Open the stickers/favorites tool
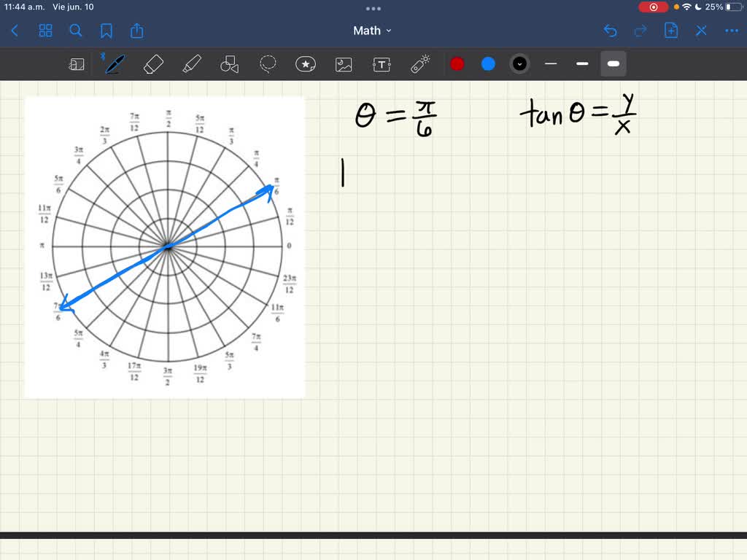The width and height of the screenshot is (747, 560). pos(305,64)
